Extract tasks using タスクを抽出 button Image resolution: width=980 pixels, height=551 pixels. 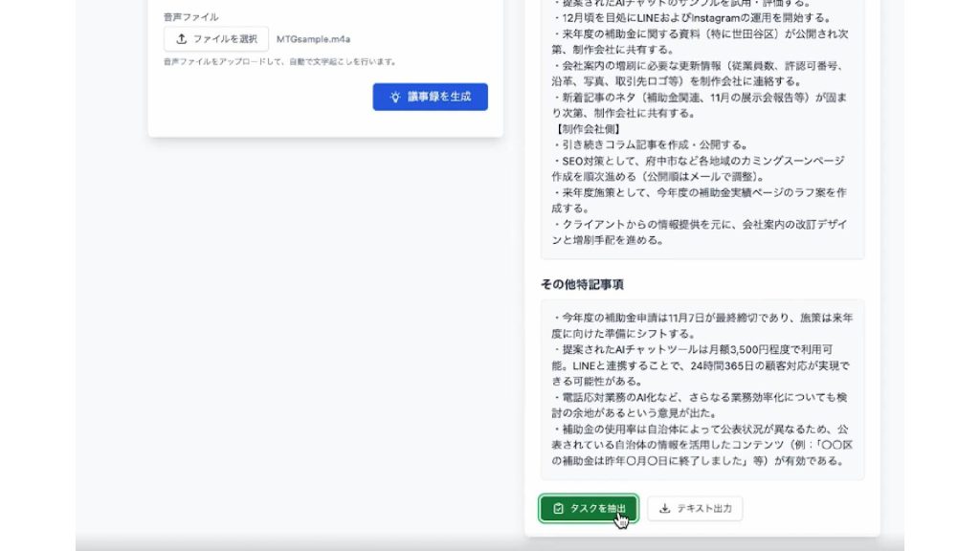588,509
